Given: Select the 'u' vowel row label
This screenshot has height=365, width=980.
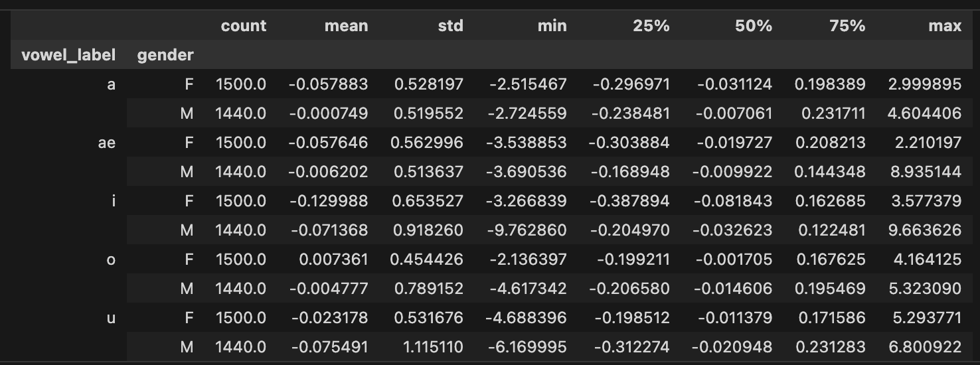Looking at the screenshot, I should [111, 318].
